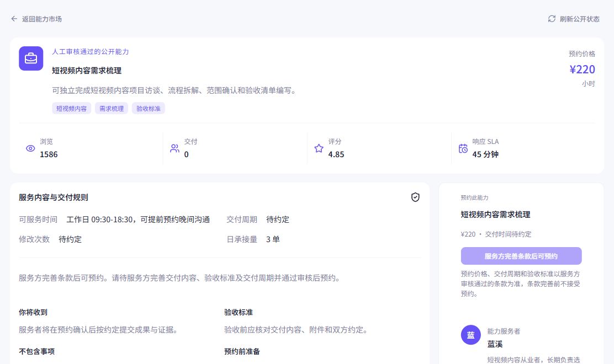Click 服务者将在预约确认后按约定提交成果与证据 text
The width and height of the screenshot is (614, 364).
(99, 330)
